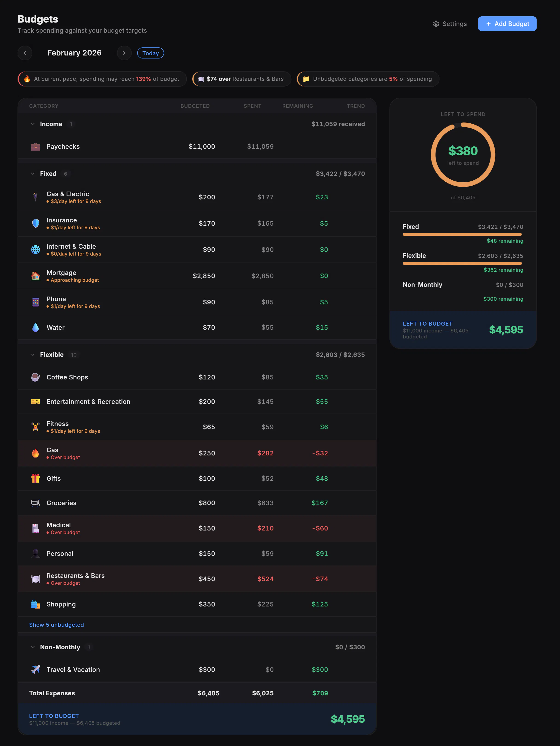This screenshot has width=560, height=746.
Task: Click the spending pace 139% insight chip
Action: pyautogui.click(x=102, y=79)
